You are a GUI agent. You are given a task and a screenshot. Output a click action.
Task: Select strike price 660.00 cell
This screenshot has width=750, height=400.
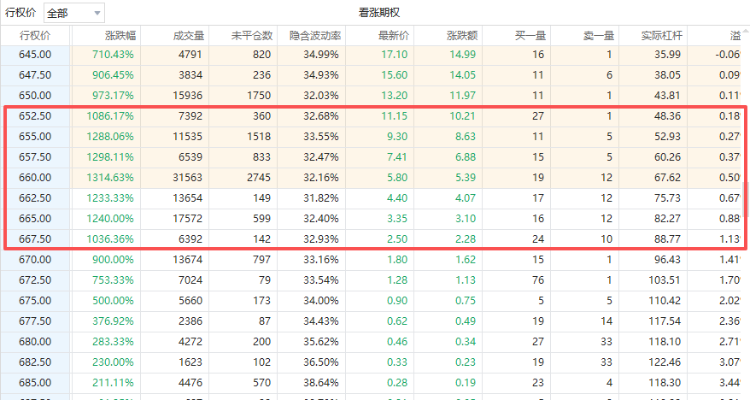tap(35, 178)
